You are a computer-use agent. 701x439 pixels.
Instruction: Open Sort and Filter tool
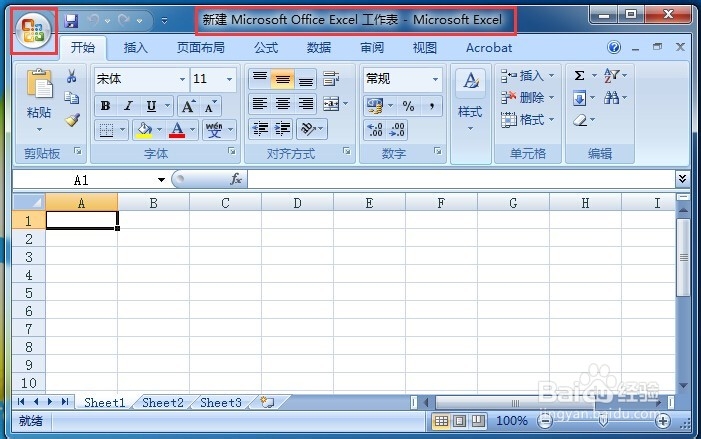pyautogui.click(x=611, y=76)
